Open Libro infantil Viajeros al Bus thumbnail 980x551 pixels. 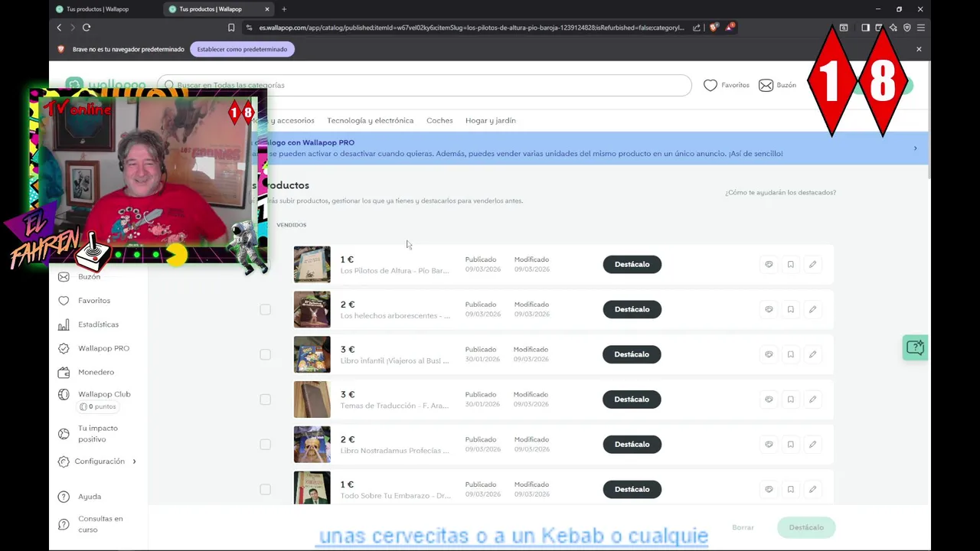[312, 354]
